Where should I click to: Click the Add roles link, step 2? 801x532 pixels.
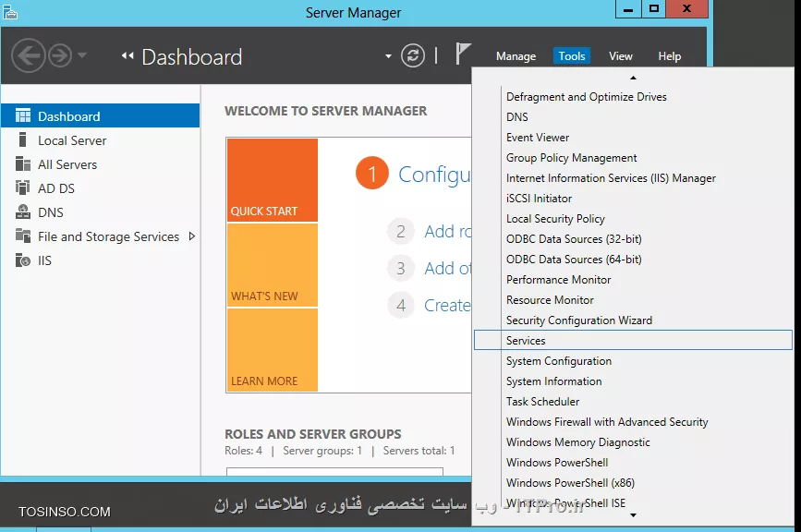pos(447,231)
